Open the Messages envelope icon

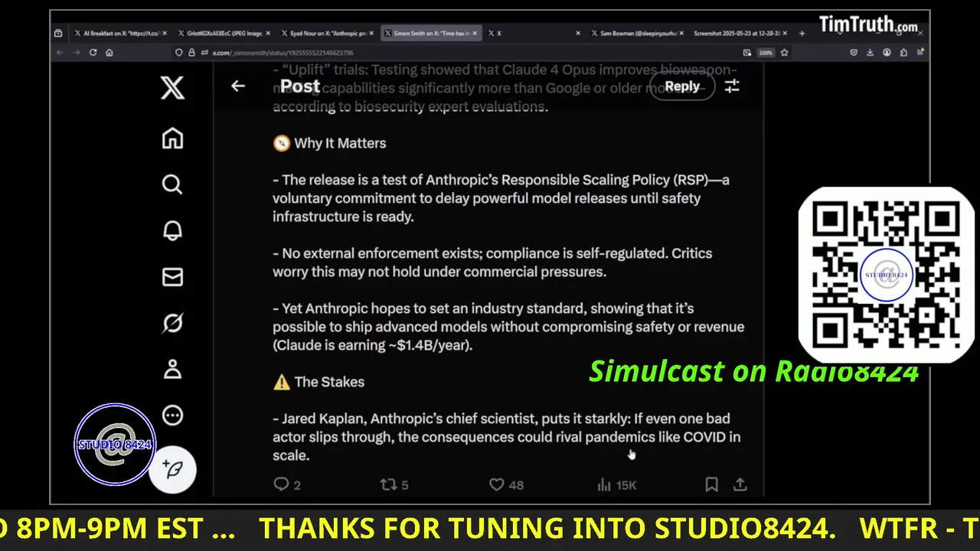tap(172, 277)
